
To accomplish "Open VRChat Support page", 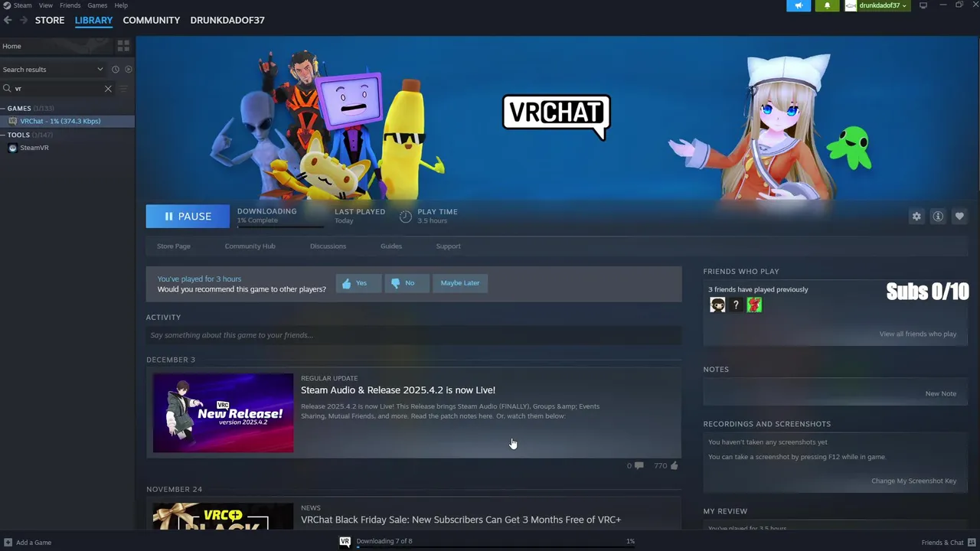I will (x=448, y=246).
